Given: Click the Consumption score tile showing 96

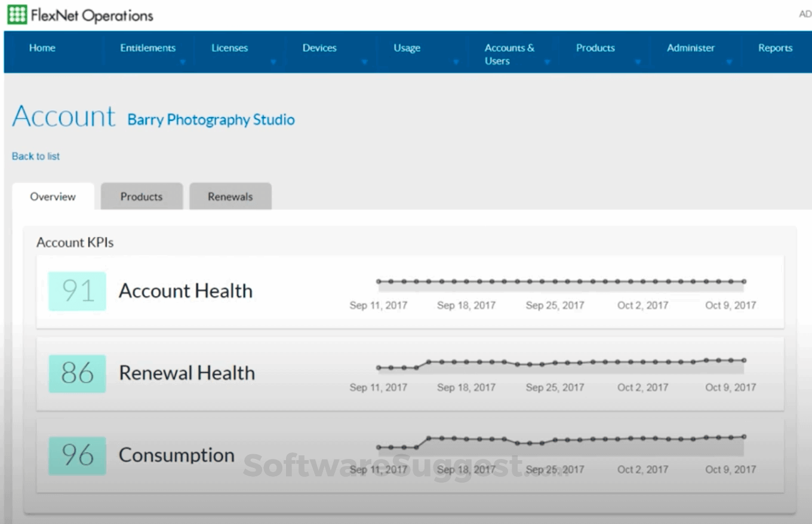Looking at the screenshot, I should (77, 455).
